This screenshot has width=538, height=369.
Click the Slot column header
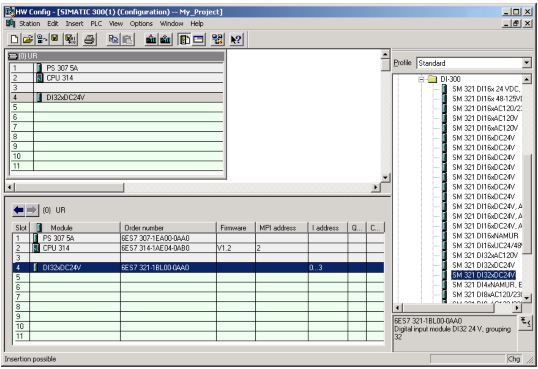[x=21, y=228]
